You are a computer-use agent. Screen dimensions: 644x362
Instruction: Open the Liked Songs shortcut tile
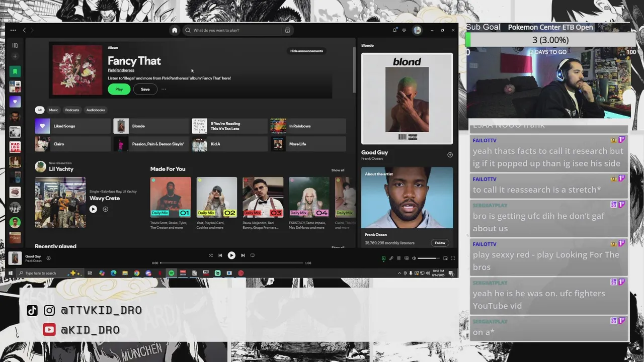coord(72,126)
